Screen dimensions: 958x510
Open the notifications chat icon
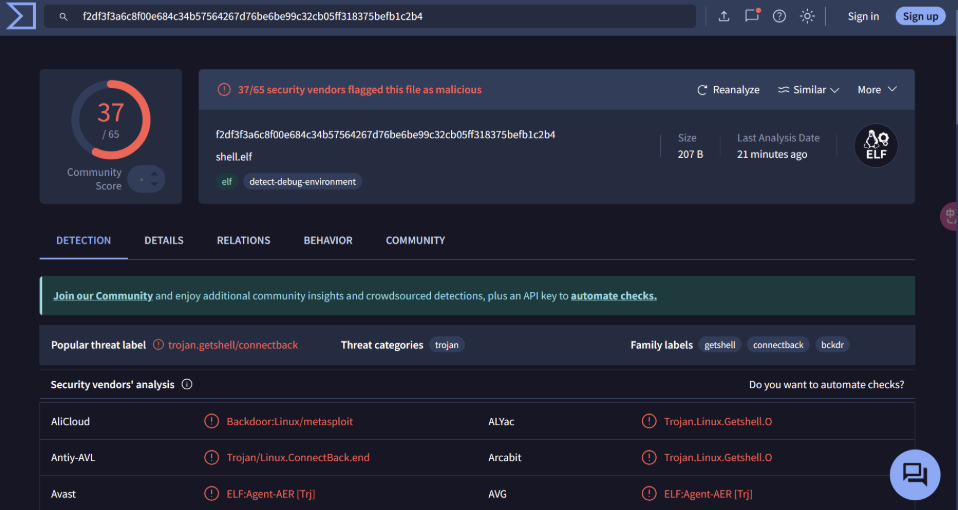[752, 16]
